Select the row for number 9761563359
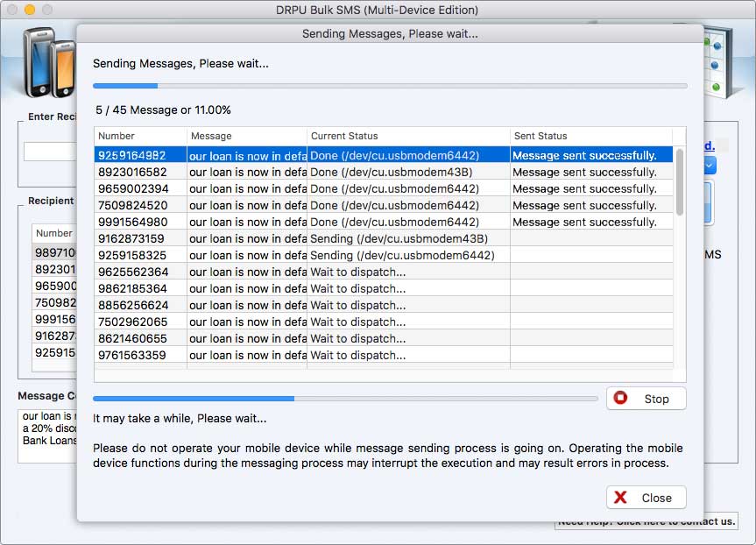Viewport: 756px width, 545px height. (x=384, y=355)
